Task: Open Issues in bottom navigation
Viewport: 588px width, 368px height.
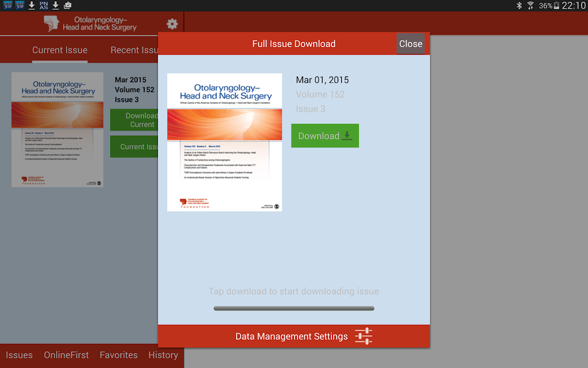Action: [x=19, y=355]
